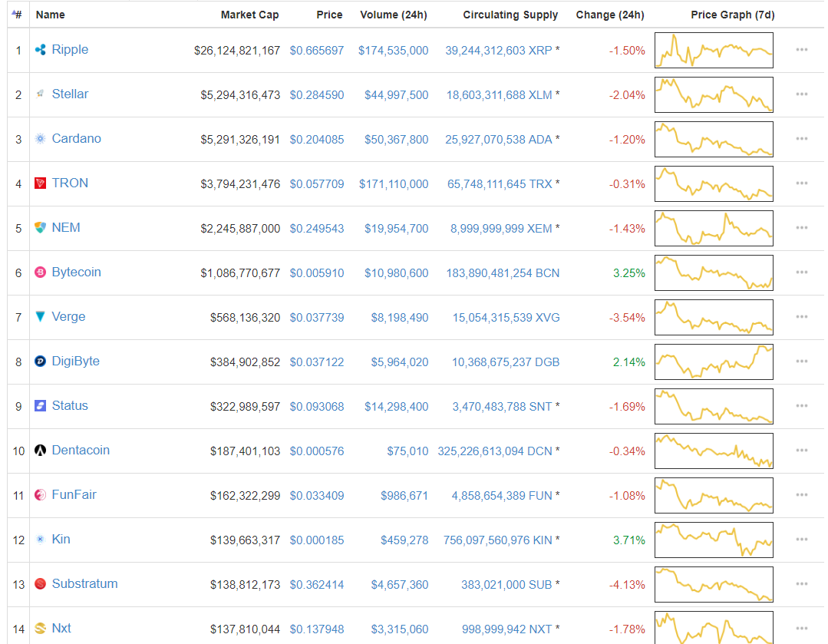The height and width of the screenshot is (644, 828).
Task: Click the red TRON logo icon
Action: (x=40, y=183)
